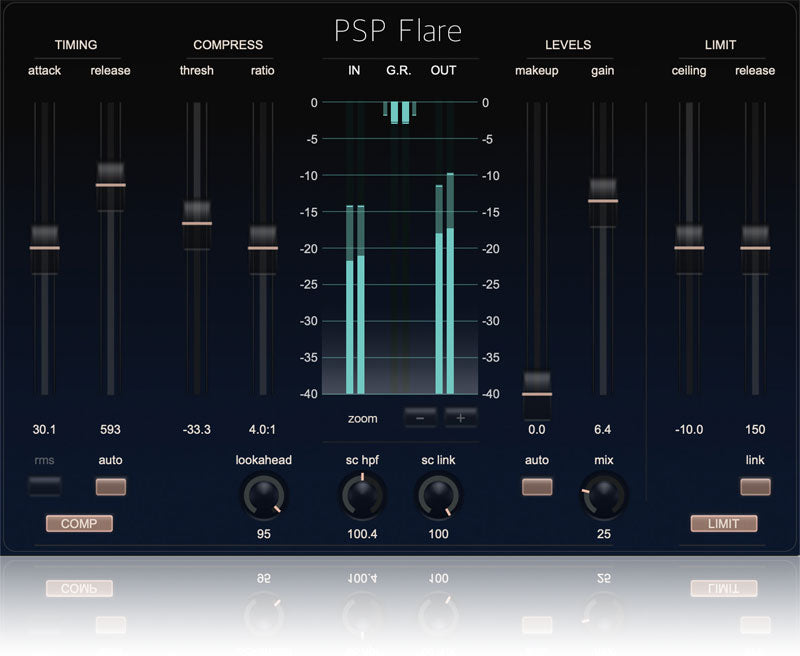Image resolution: width=800 pixels, height=656 pixels.
Task: Click the sc link label
Action: coord(438,460)
